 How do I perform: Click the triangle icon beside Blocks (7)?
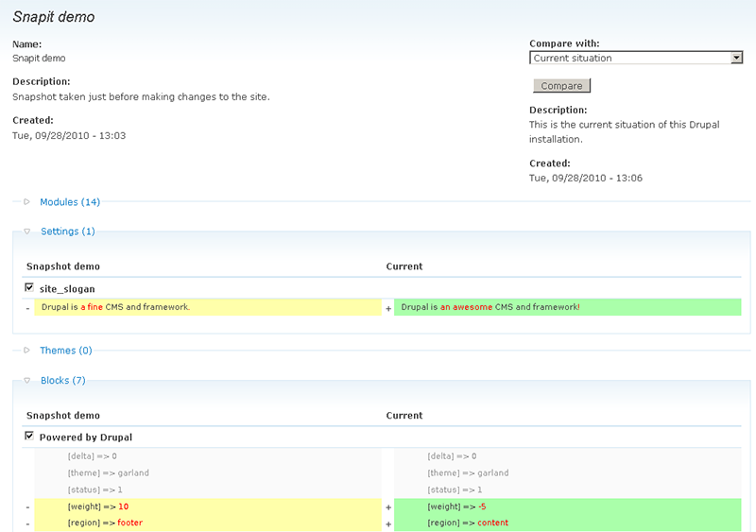pyautogui.click(x=27, y=381)
